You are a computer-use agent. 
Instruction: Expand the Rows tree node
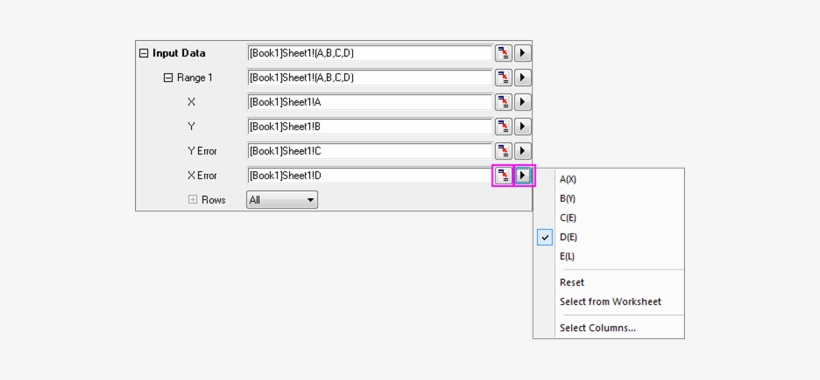pos(192,200)
